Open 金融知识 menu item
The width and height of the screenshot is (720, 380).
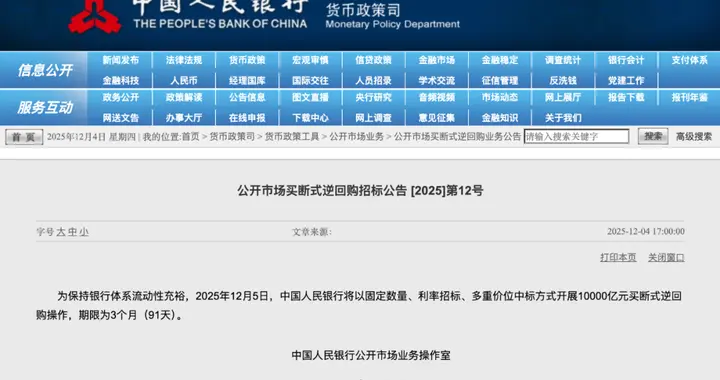point(500,117)
